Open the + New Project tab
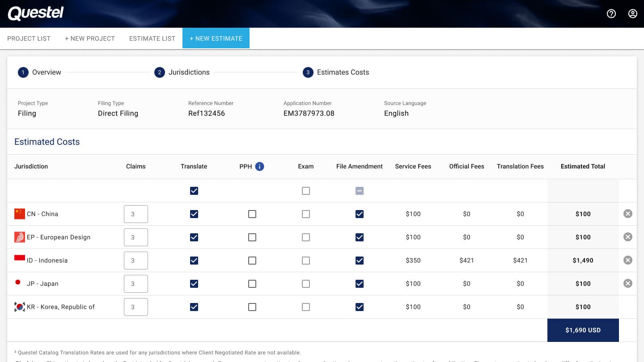This screenshot has height=362, width=644. click(90, 38)
